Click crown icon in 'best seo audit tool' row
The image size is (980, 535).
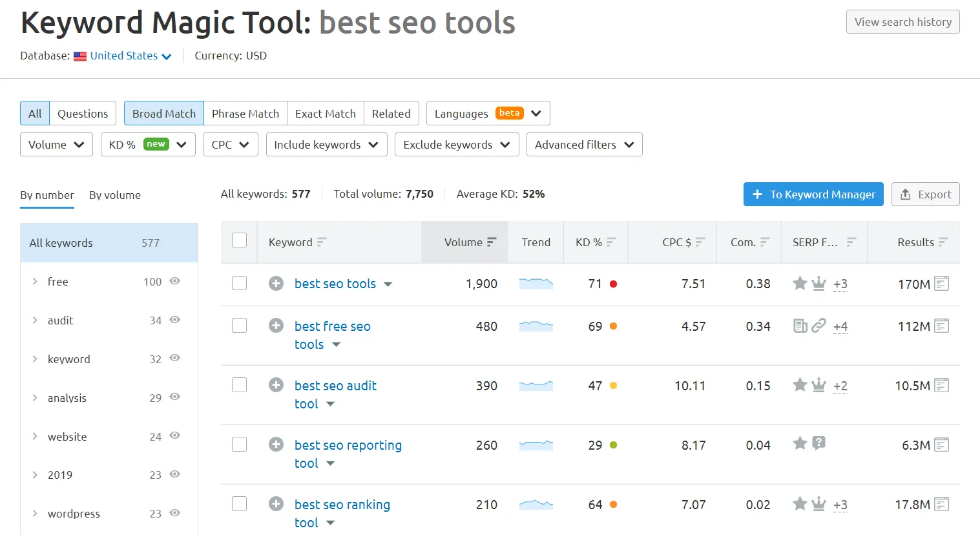point(818,385)
